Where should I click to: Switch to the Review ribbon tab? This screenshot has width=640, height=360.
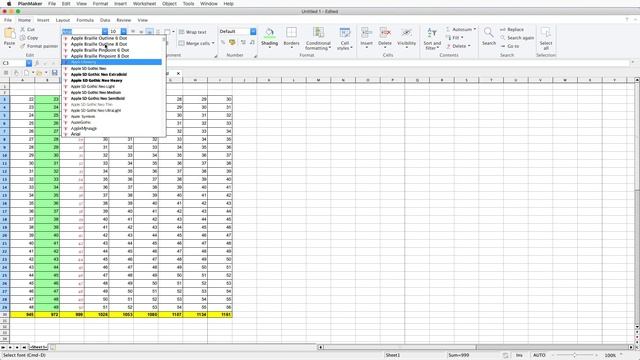pyautogui.click(x=124, y=20)
